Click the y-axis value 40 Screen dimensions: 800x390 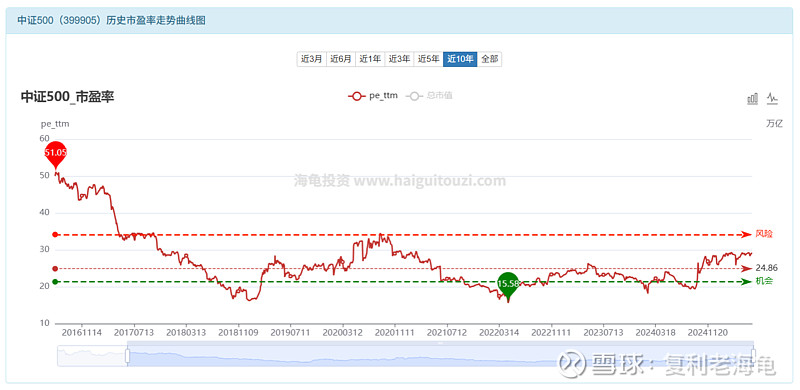44,212
